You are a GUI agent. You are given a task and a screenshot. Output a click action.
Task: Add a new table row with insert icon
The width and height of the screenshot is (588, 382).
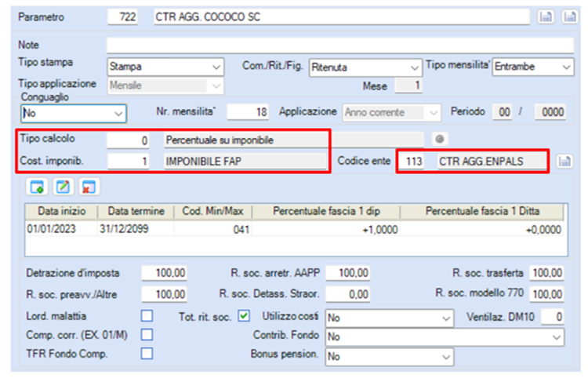tap(37, 187)
